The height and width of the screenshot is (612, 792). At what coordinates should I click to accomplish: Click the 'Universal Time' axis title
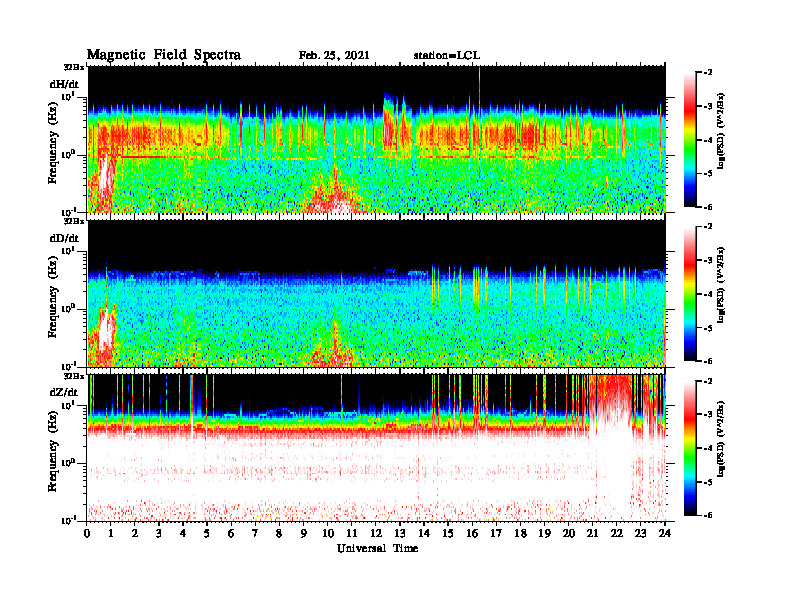(377, 548)
